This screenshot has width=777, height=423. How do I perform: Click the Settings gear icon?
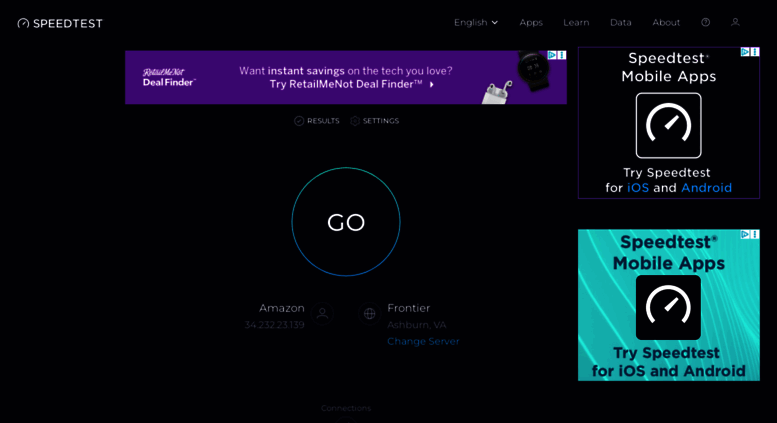355,121
